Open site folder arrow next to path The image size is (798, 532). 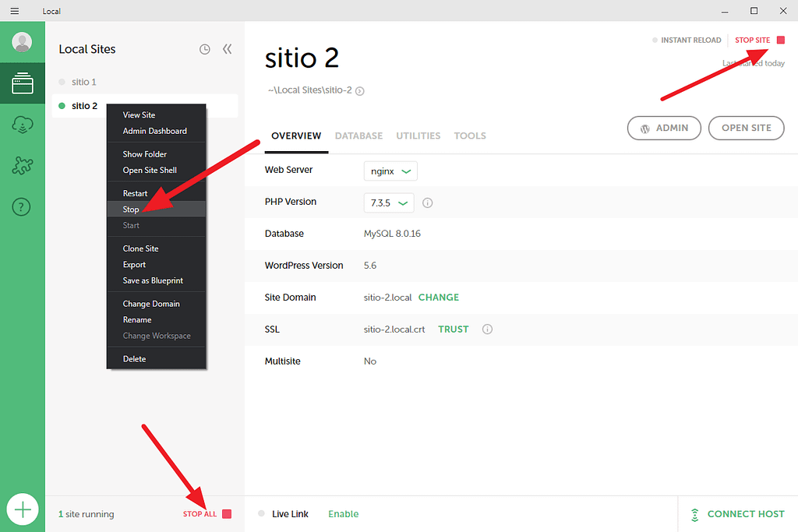coord(360,91)
